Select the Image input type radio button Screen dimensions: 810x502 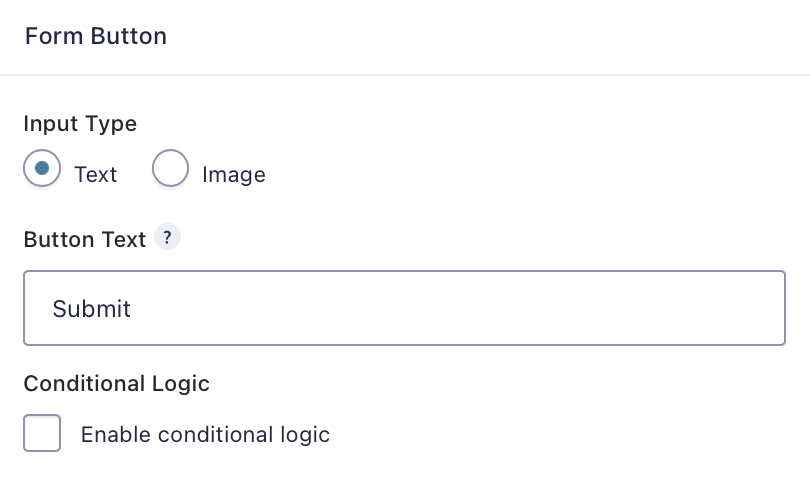tap(170, 168)
